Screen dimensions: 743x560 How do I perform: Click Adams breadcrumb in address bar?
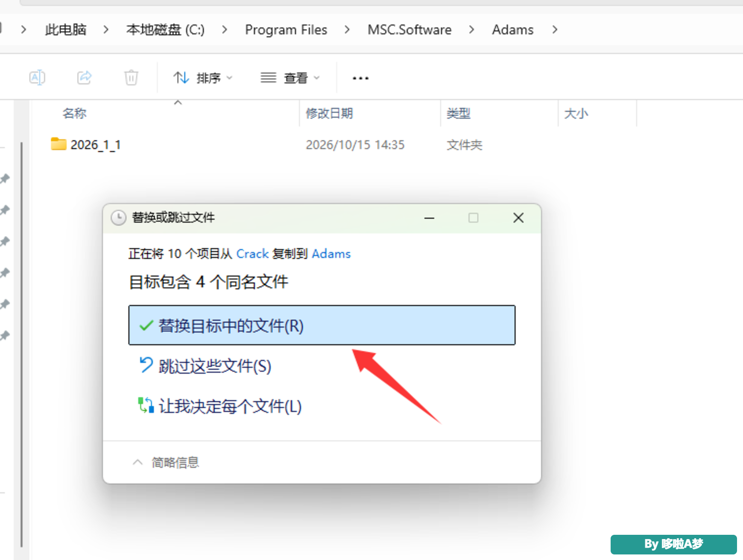(512, 29)
